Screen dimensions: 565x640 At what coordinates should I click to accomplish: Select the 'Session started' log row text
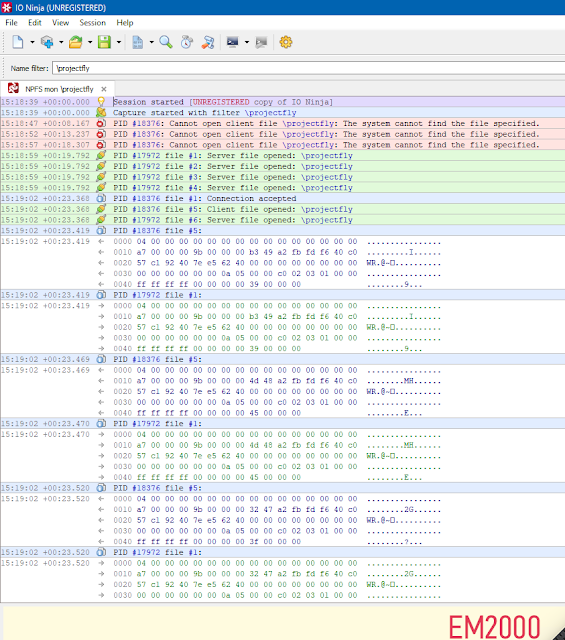point(223,102)
